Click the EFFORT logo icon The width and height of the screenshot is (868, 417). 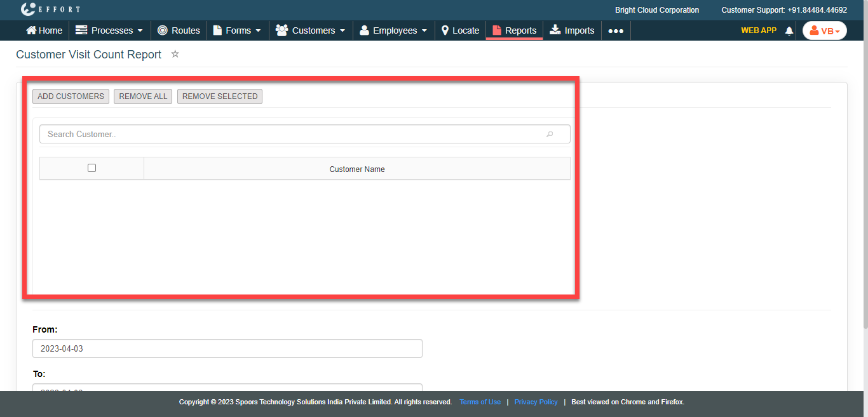27,10
